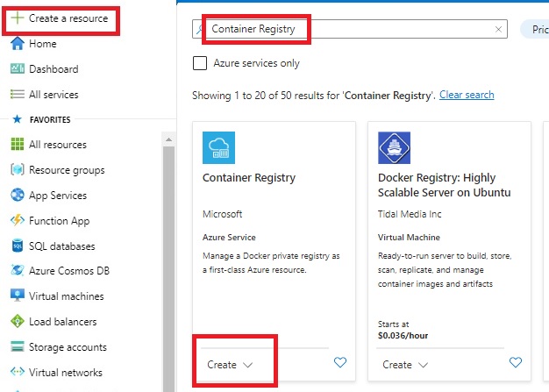Click the Container Registry search field
The height and width of the screenshot is (392, 549).
coord(351,29)
